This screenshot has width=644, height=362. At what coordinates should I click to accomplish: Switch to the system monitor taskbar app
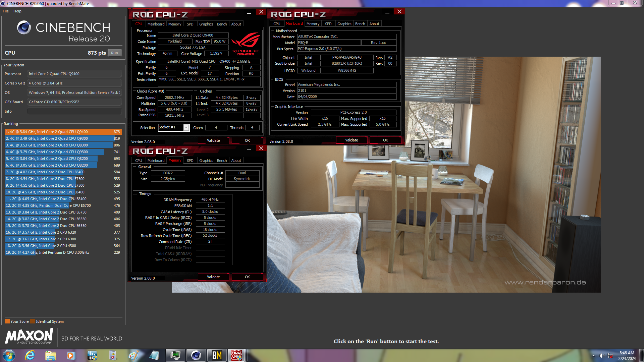[x=175, y=355]
